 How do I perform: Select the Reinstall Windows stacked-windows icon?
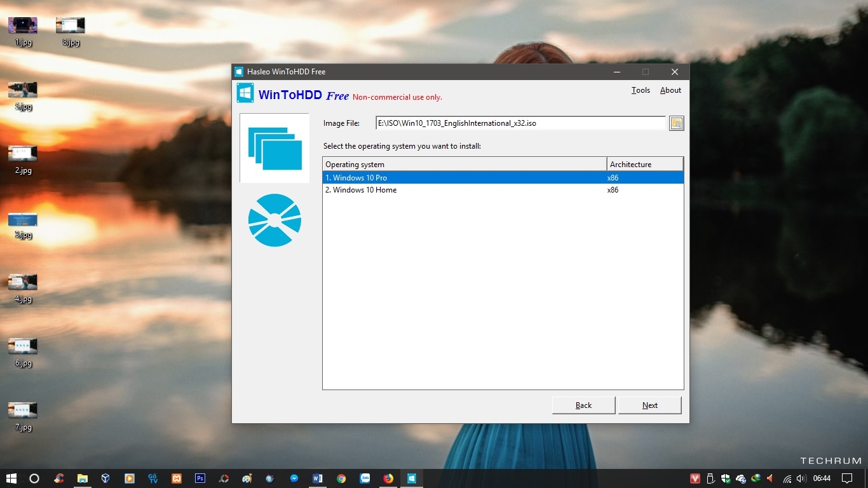[x=275, y=148]
